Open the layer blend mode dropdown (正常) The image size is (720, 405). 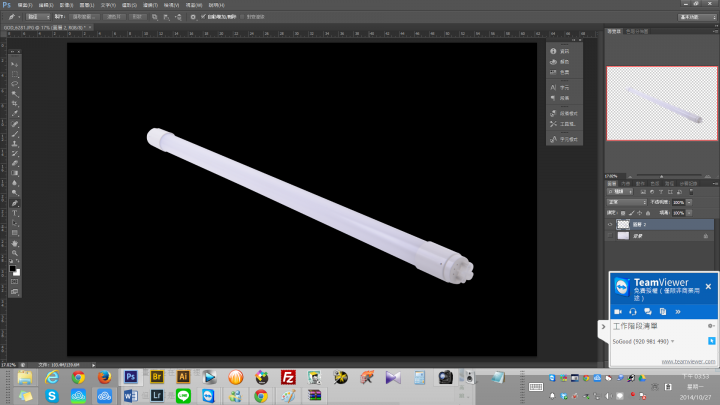pos(627,202)
